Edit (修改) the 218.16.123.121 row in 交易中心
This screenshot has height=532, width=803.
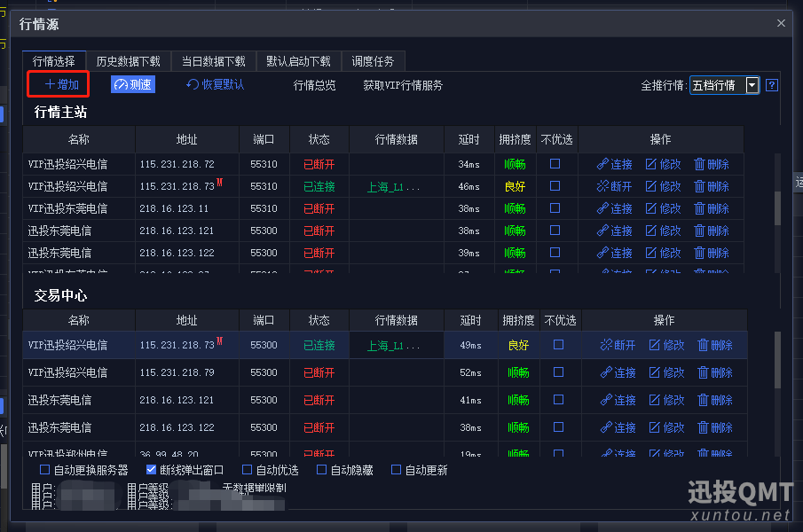click(666, 400)
